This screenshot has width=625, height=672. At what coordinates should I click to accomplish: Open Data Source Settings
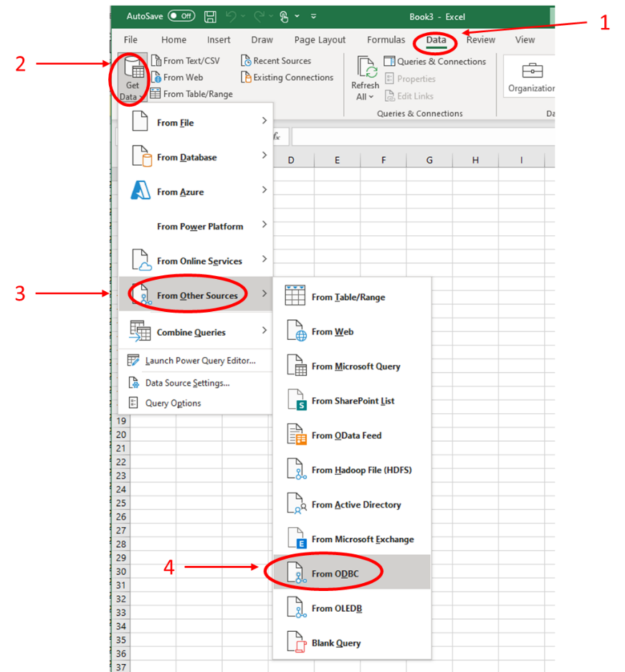pyautogui.click(x=186, y=383)
